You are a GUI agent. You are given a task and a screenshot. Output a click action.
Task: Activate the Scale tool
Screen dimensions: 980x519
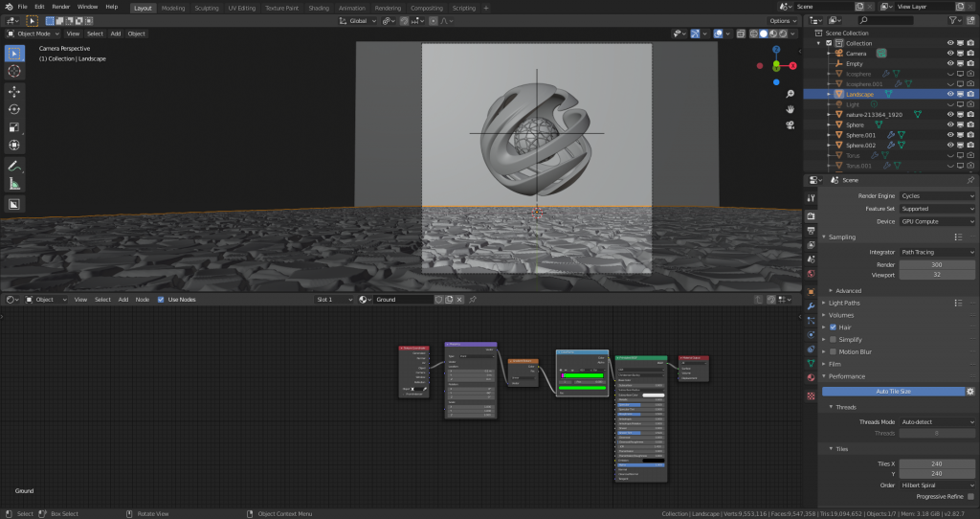click(13, 127)
